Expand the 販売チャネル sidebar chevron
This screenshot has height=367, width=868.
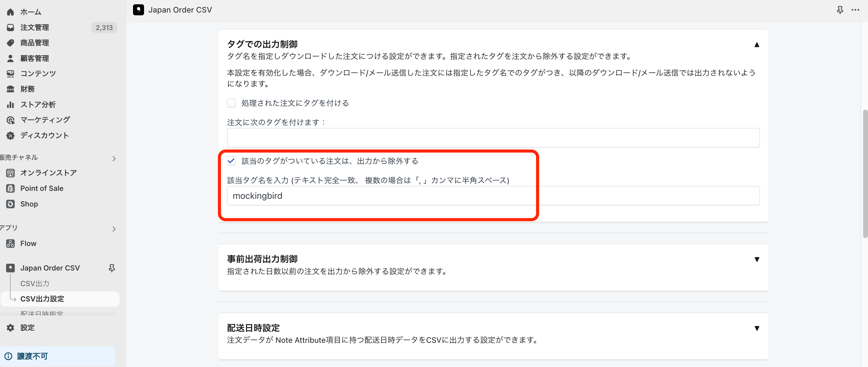click(x=114, y=159)
